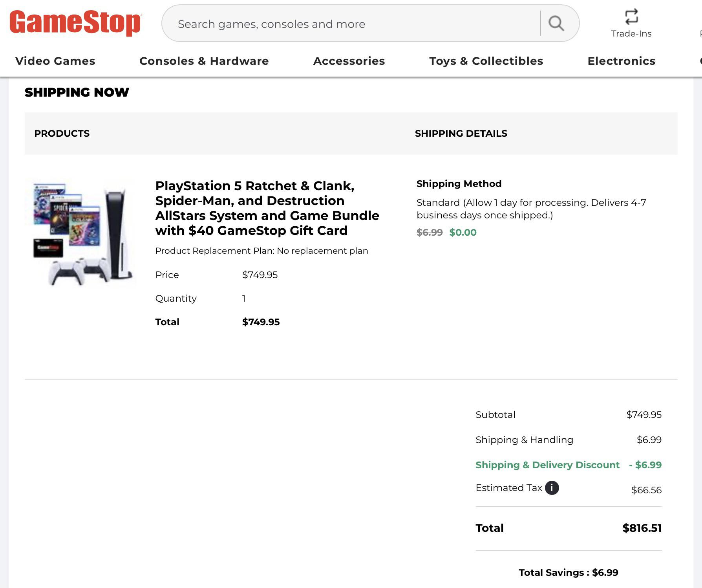The image size is (702, 588).
Task: Click the SHIPPING NOW section header
Action: tap(77, 92)
